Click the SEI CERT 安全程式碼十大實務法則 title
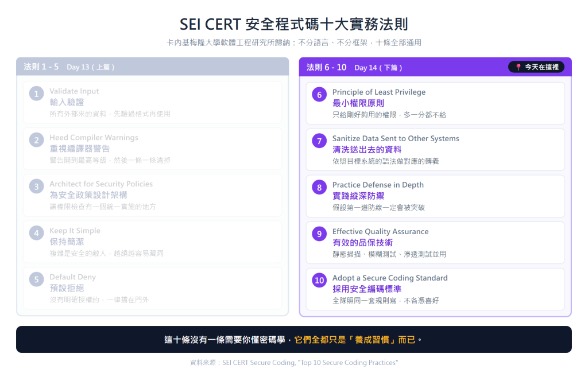588x381 pixels. 294,24
